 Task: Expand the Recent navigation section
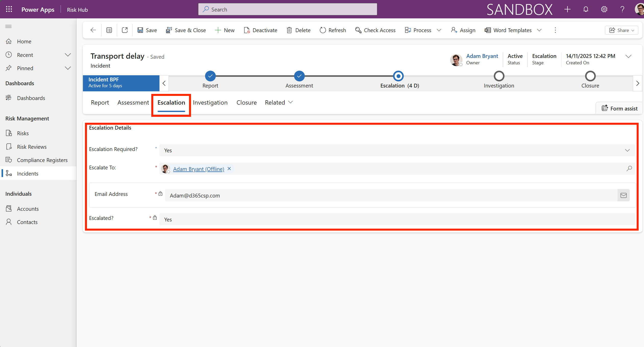point(68,55)
